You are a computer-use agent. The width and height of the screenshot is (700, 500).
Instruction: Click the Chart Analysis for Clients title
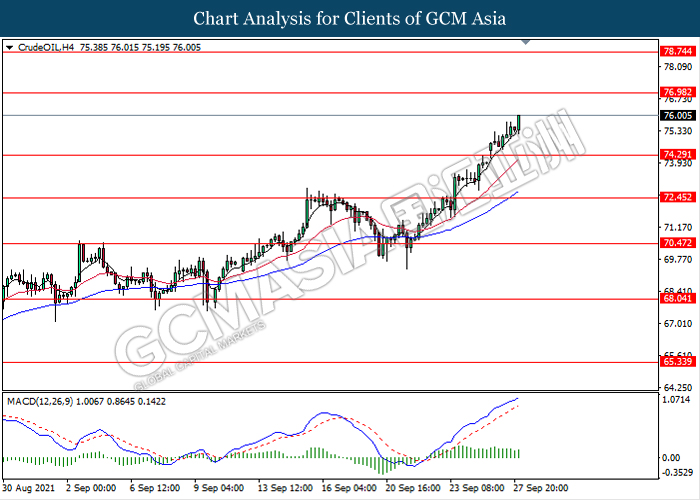350,19
